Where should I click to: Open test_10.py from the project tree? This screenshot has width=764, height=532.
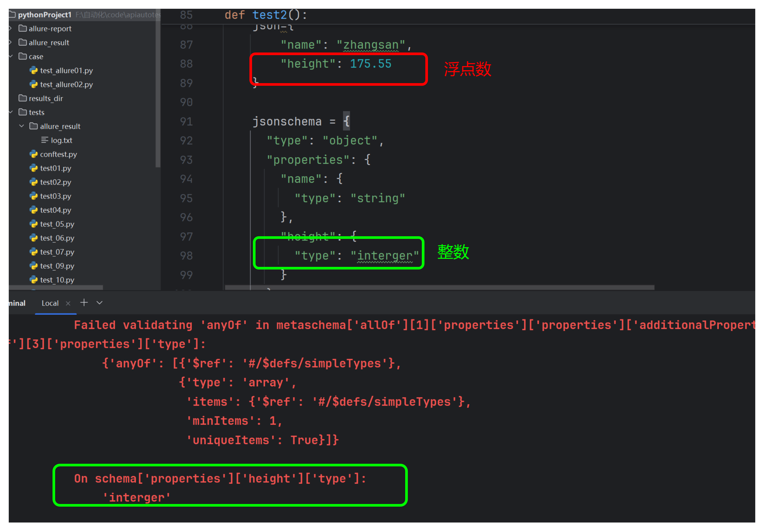[x=57, y=280]
